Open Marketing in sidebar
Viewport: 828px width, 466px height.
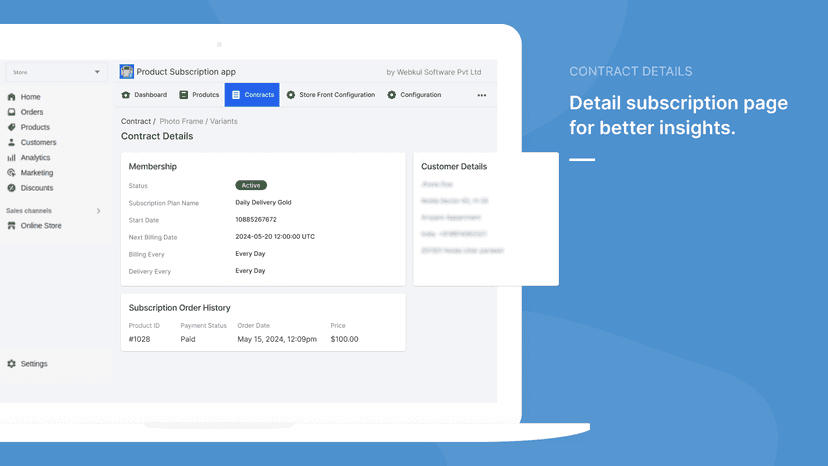tap(37, 173)
